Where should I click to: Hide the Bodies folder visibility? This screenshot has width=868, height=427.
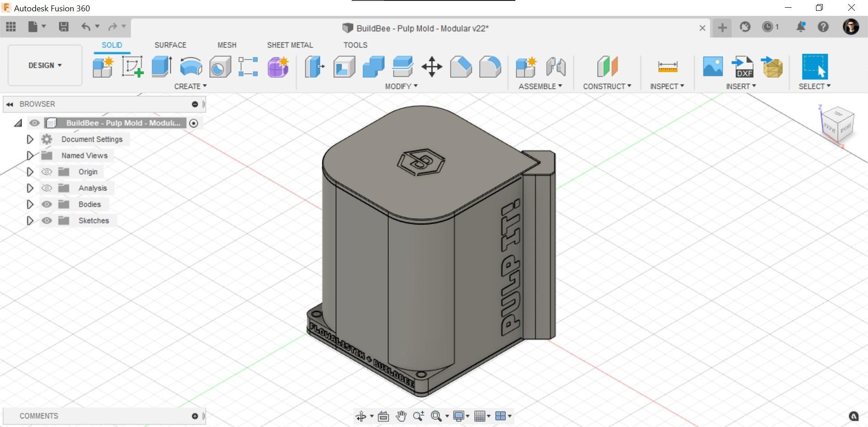coord(47,204)
